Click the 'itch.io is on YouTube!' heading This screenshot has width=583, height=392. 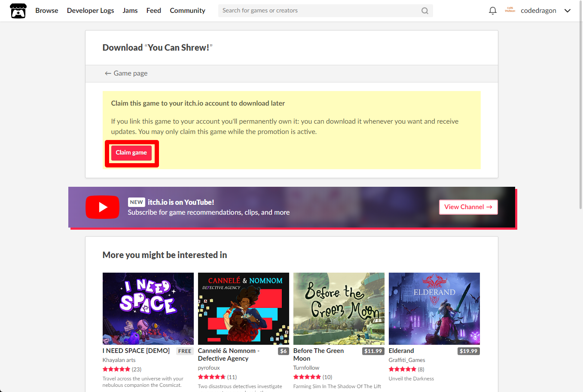(181, 202)
